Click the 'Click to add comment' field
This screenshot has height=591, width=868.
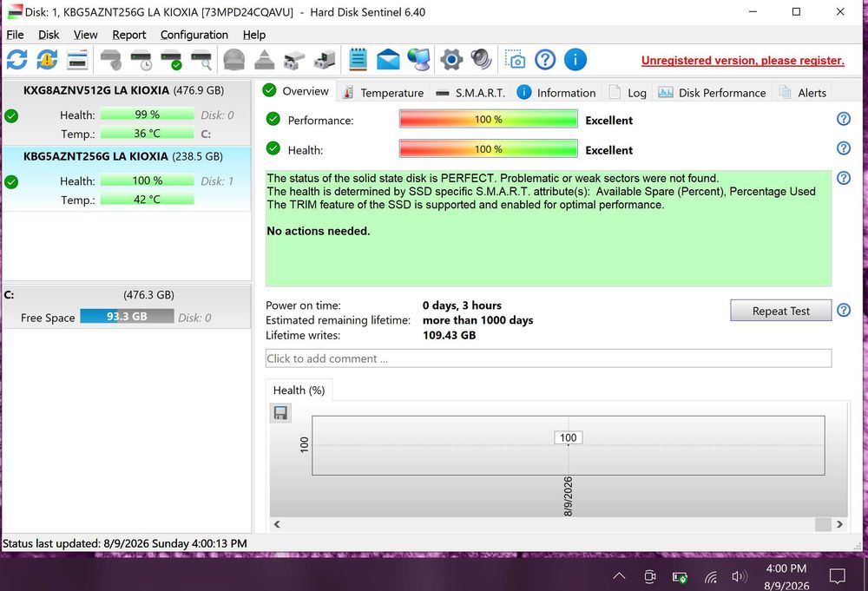pyautogui.click(x=548, y=358)
